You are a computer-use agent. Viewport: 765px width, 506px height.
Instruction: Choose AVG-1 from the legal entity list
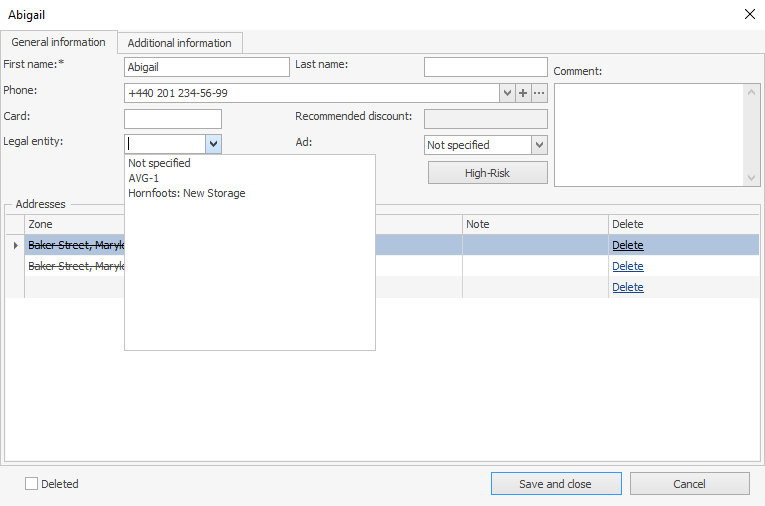coord(144,178)
